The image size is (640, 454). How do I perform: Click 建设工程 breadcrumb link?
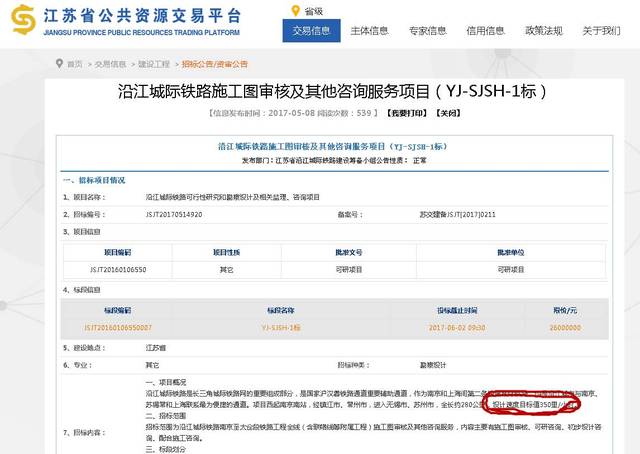pos(154,64)
